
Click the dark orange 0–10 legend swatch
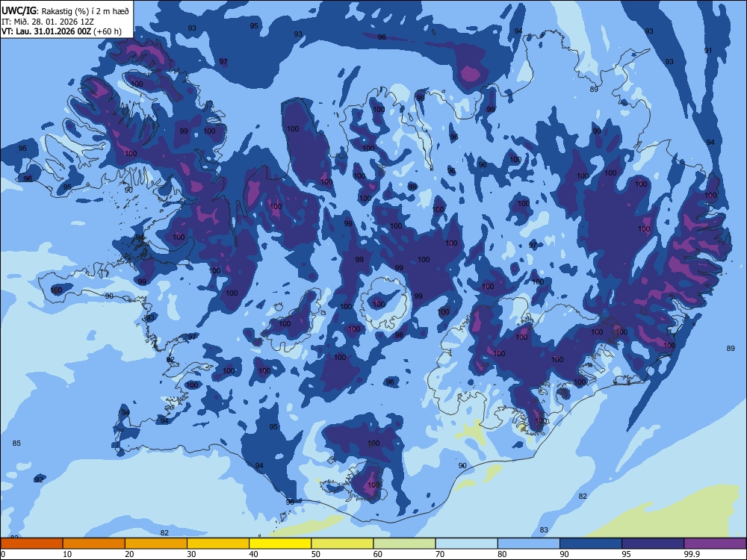(x=31, y=544)
